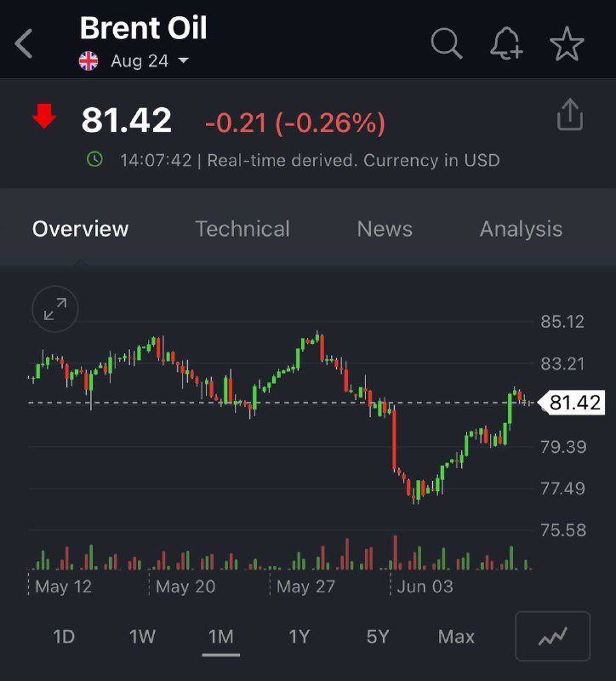This screenshot has height=681, width=616.
Task: Choose the 1Y chart range
Action: click(x=299, y=637)
